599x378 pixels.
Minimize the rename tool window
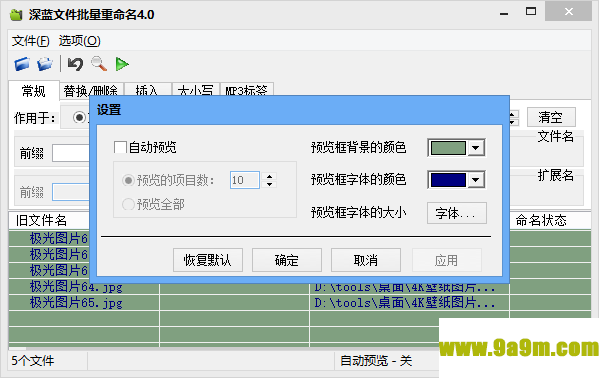504,13
